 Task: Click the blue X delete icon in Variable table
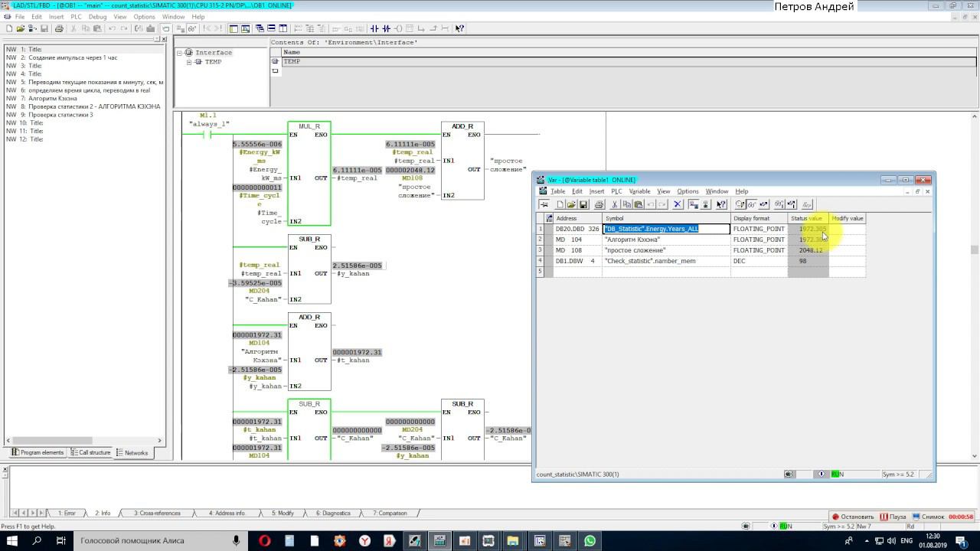[678, 204]
